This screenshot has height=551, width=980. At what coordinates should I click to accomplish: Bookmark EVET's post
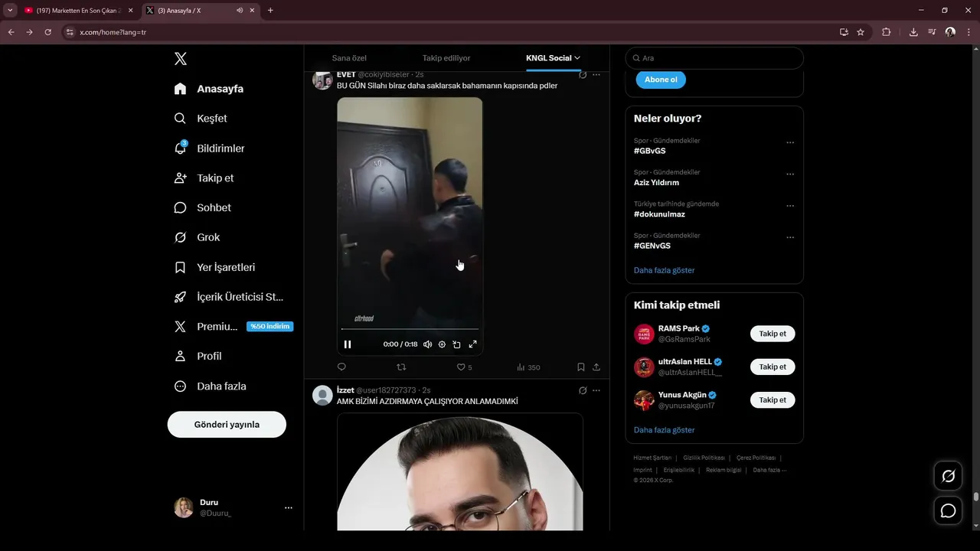click(x=581, y=367)
